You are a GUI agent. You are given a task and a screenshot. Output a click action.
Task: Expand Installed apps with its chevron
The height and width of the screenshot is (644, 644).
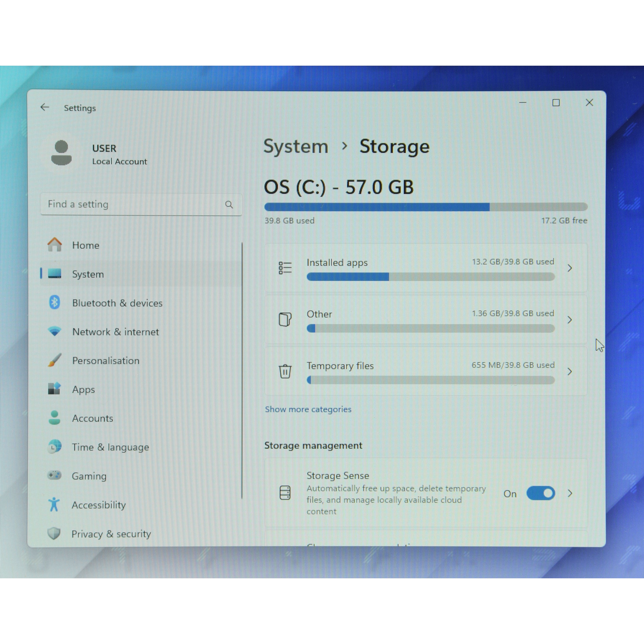[570, 268]
